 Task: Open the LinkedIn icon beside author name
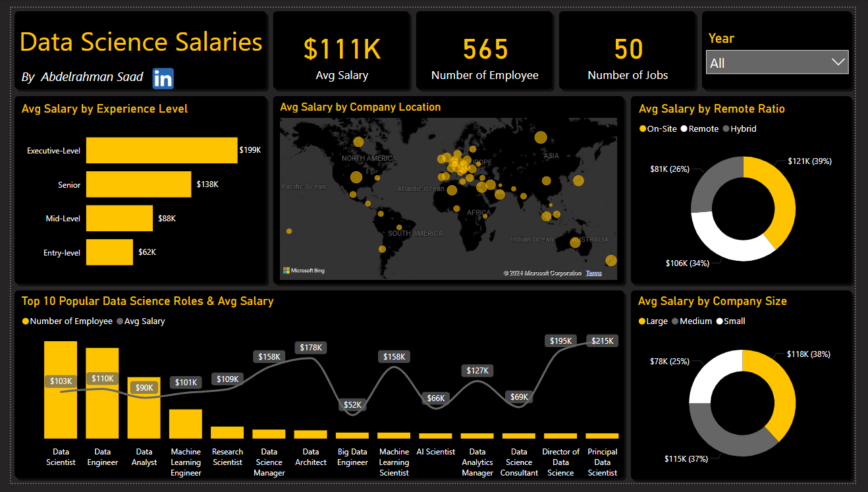[x=163, y=78]
